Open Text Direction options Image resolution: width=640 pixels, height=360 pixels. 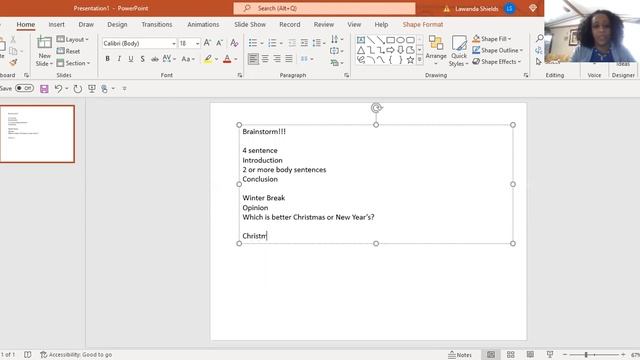[x=337, y=39]
